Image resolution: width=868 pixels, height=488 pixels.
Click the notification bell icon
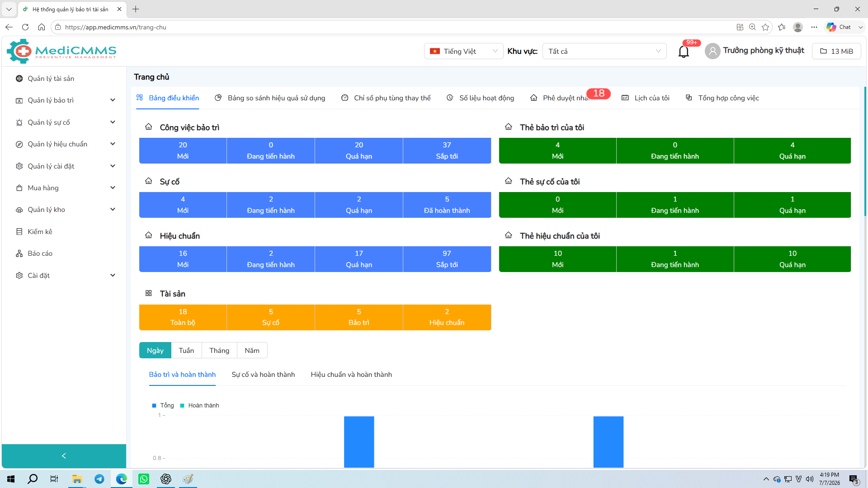684,52
